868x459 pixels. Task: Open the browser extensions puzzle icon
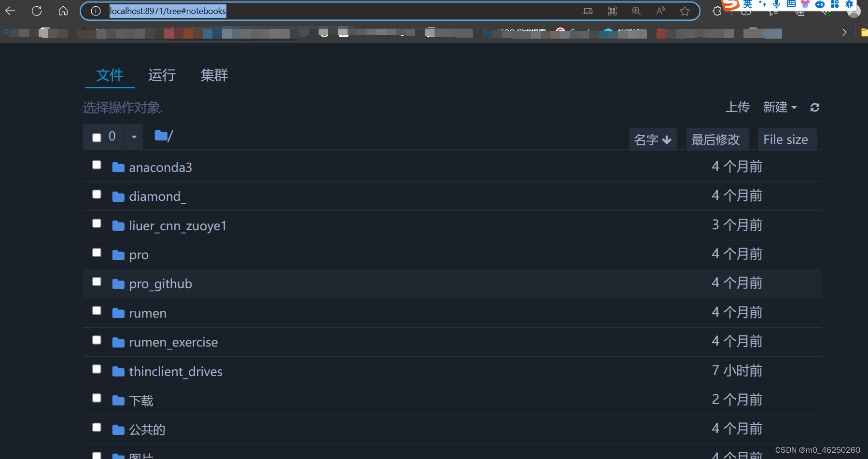(716, 11)
